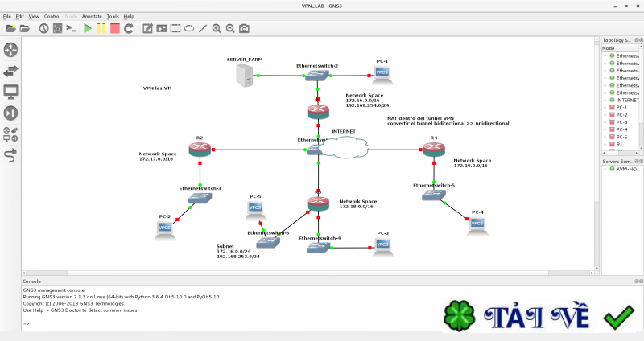Click the canvas horizontal scrollbar

pyautogui.click(x=308, y=273)
